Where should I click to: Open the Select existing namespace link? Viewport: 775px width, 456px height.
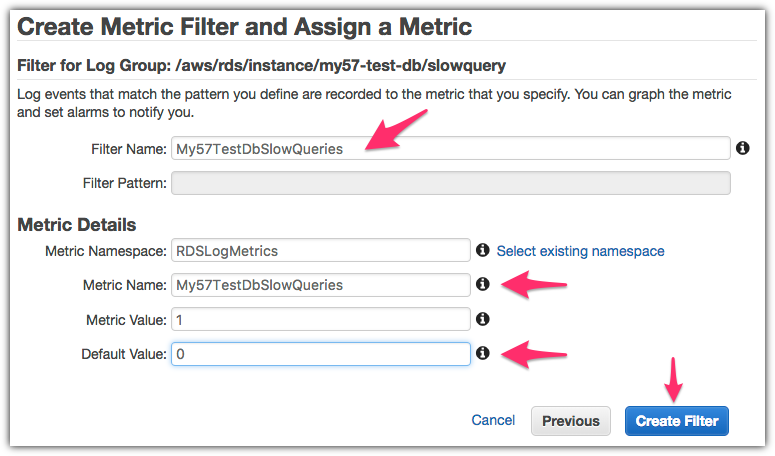pyautogui.click(x=580, y=251)
